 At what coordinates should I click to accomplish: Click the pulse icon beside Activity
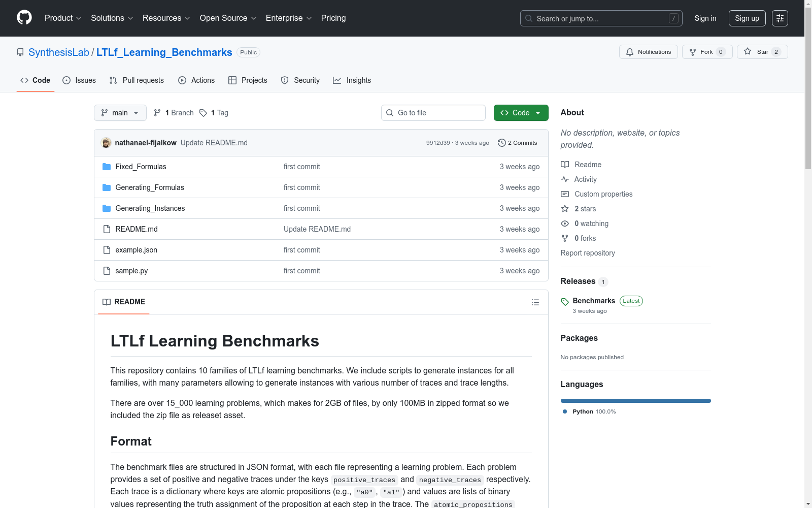click(x=565, y=179)
